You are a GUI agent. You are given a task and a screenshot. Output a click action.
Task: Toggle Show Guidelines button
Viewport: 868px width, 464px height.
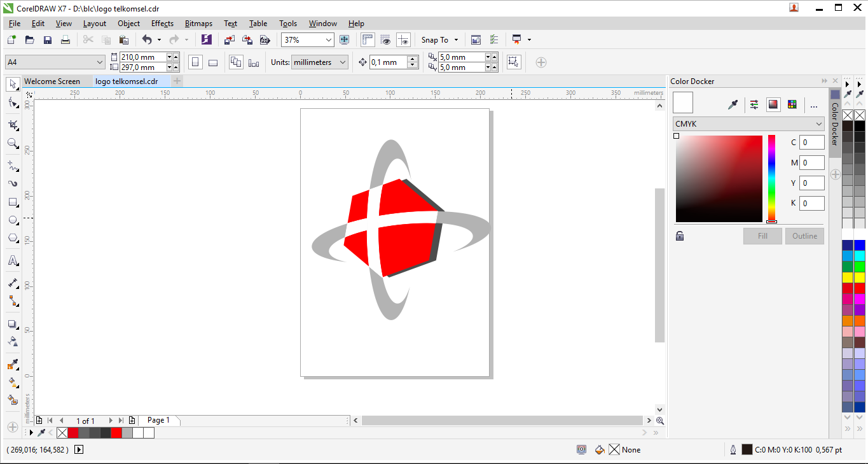[403, 39]
